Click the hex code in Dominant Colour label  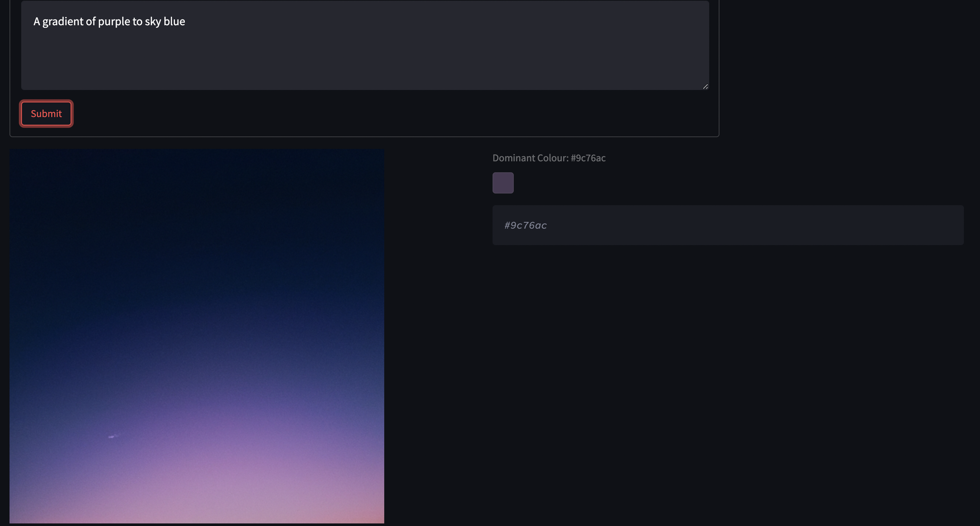[x=588, y=158]
